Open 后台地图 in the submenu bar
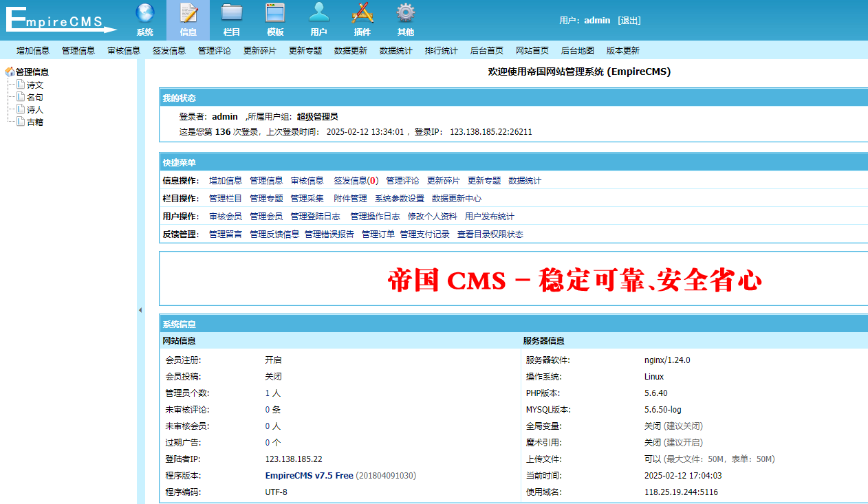This screenshot has width=868, height=504. [578, 50]
